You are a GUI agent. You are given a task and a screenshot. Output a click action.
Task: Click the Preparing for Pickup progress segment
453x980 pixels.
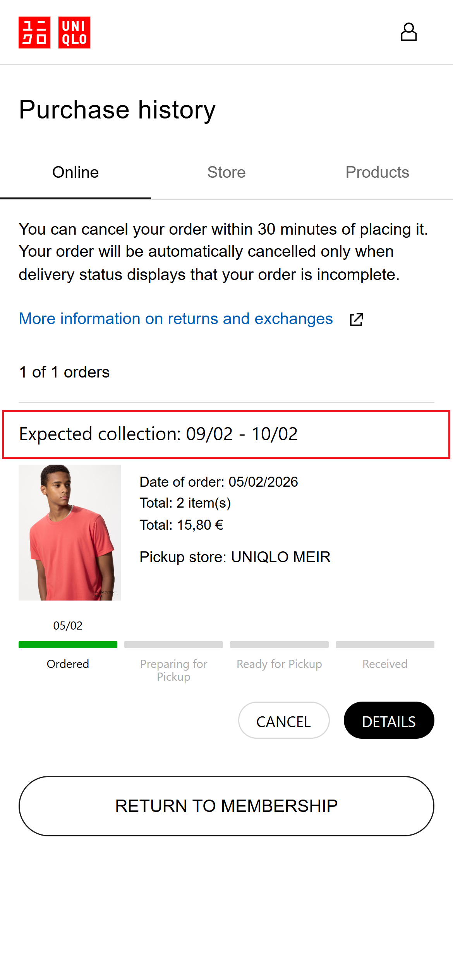pos(173,645)
